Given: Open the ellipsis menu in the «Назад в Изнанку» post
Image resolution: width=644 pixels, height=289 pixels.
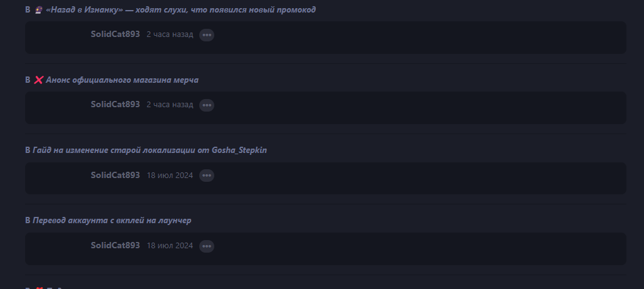Looking at the screenshot, I should click(x=207, y=35).
